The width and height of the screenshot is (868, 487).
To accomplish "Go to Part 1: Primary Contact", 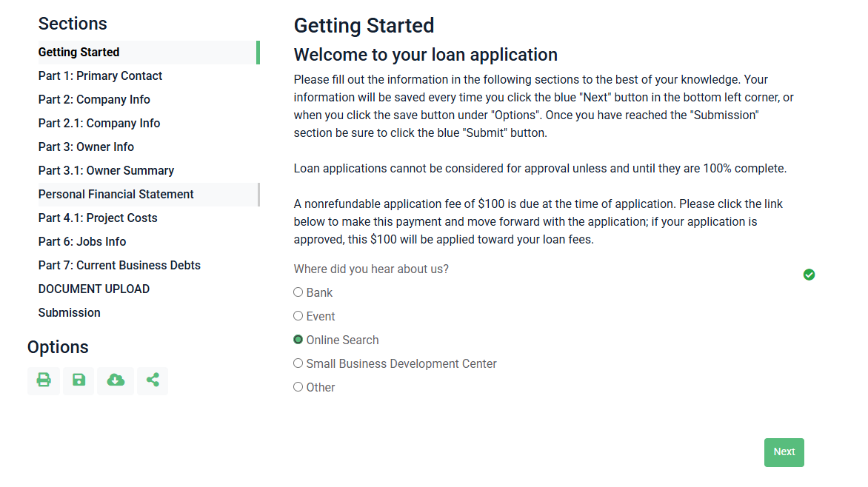I will tap(100, 75).
